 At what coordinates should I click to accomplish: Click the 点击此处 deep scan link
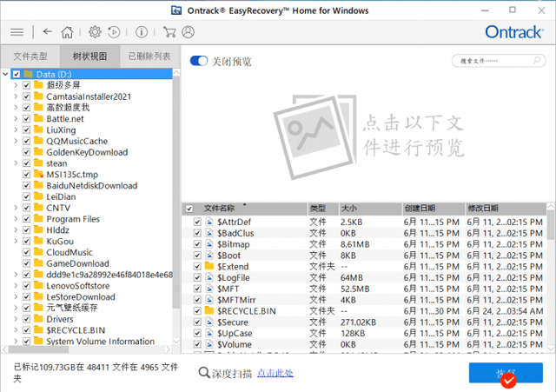point(275,373)
